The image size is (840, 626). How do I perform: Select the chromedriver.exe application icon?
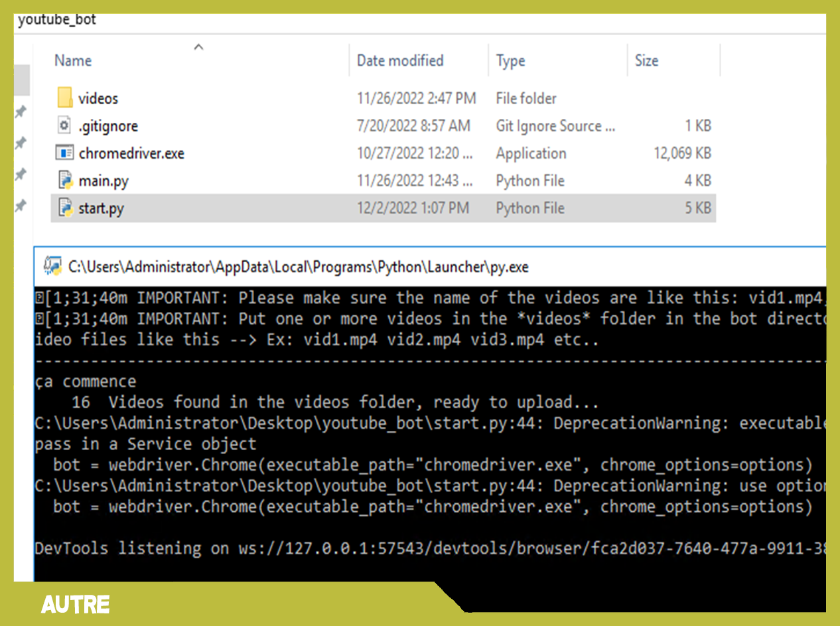pyautogui.click(x=64, y=153)
